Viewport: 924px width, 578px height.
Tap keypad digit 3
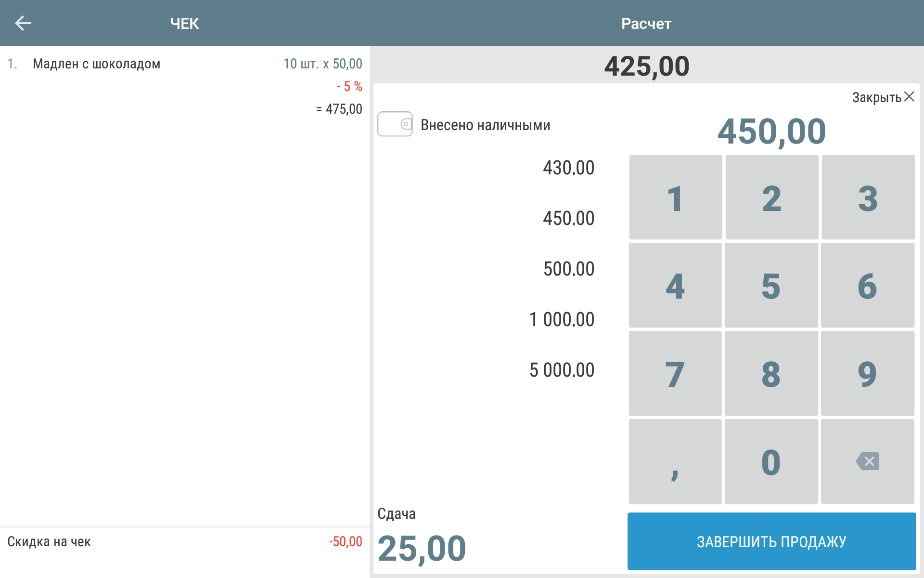(x=868, y=197)
